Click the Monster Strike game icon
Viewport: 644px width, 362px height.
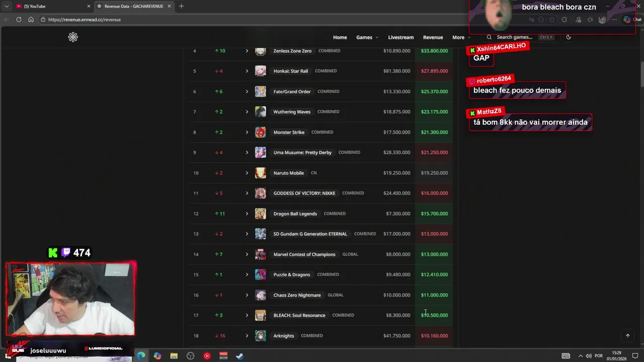(261, 132)
